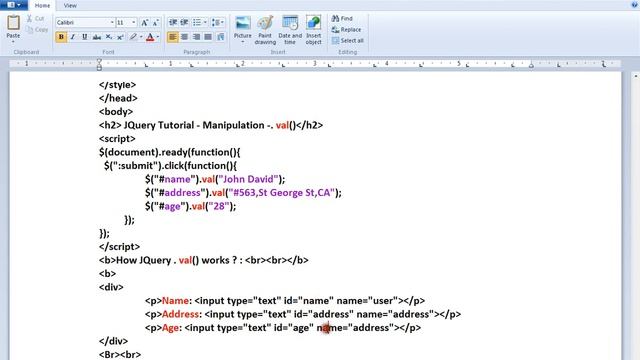The width and height of the screenshot is (640, 360).
Task: Click the Cut scissors command
Action: 35,19
